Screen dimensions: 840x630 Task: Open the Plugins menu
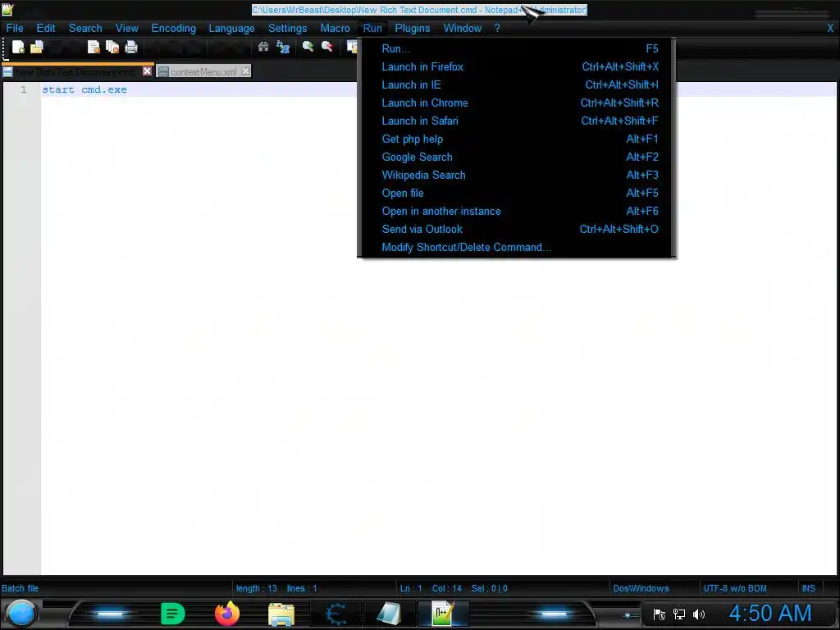tap(413, 29)
